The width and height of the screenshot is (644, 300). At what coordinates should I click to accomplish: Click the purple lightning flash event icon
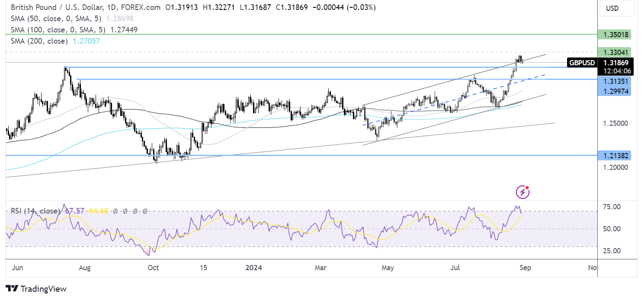pos(523,192)
